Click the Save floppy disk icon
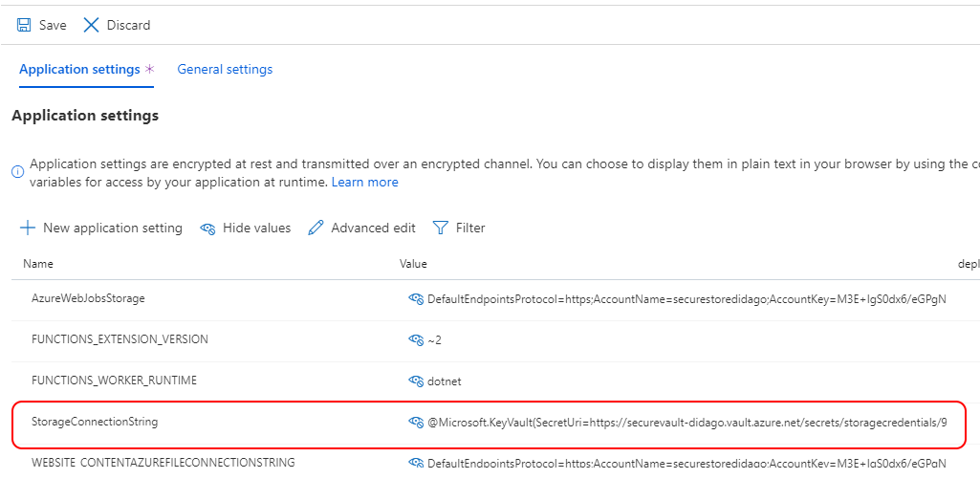980x479 pixels. click(x=24, y=25)
